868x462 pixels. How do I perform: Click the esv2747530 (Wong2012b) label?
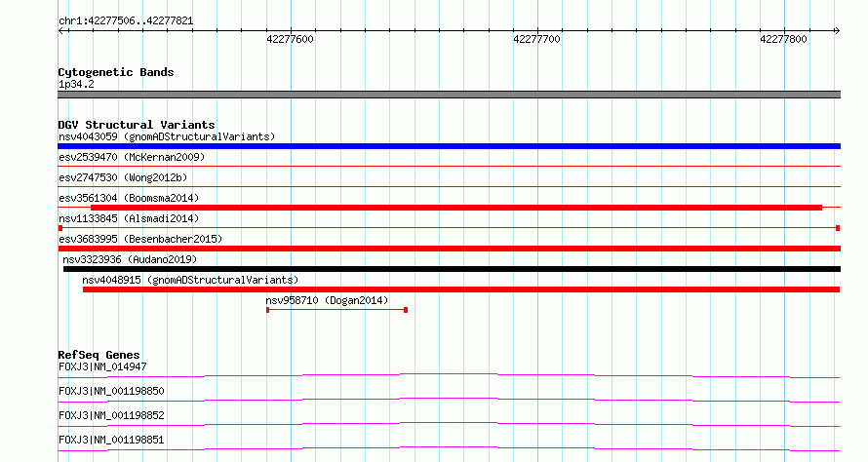tap(123, 177)
